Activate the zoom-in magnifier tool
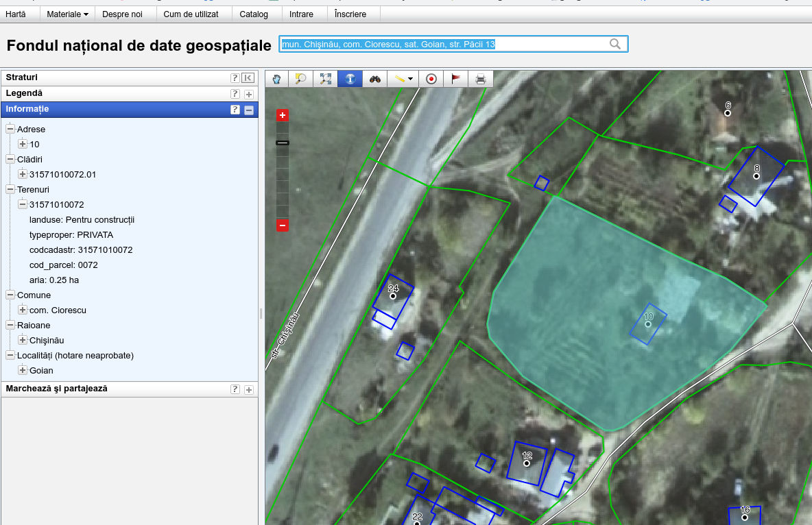Viewport: 812px width, 525px height. pos(300,79)
